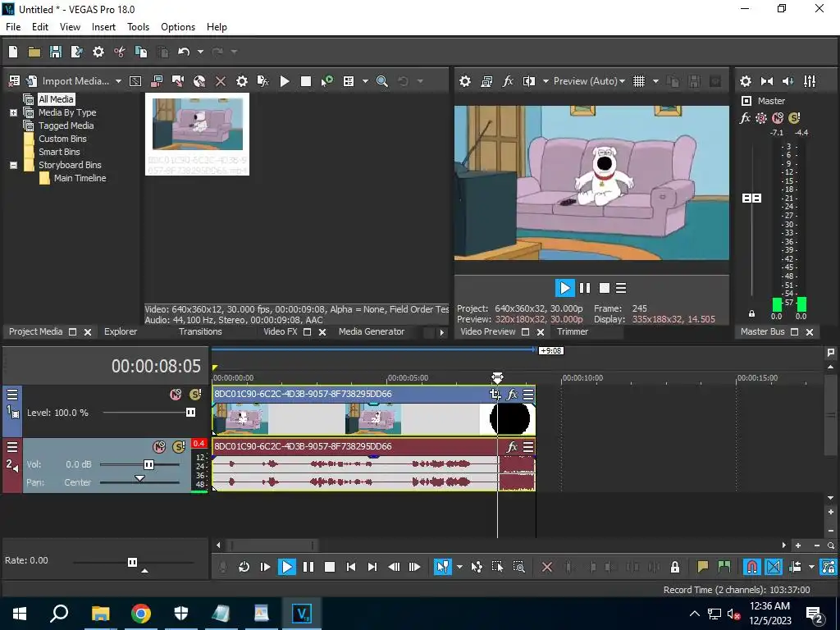Open Video Preview project properties gear
Image resolution: width=840 pixels, height=630 pixels.
tap(465, 81)
